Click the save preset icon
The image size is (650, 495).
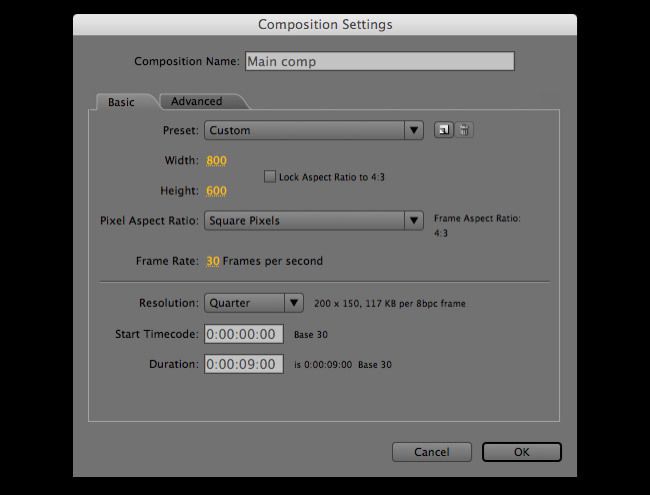pos(444,130)
